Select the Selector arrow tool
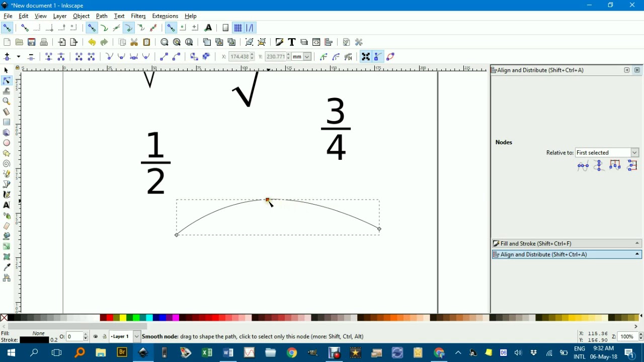Screen dimensions: 644x362 7,70
